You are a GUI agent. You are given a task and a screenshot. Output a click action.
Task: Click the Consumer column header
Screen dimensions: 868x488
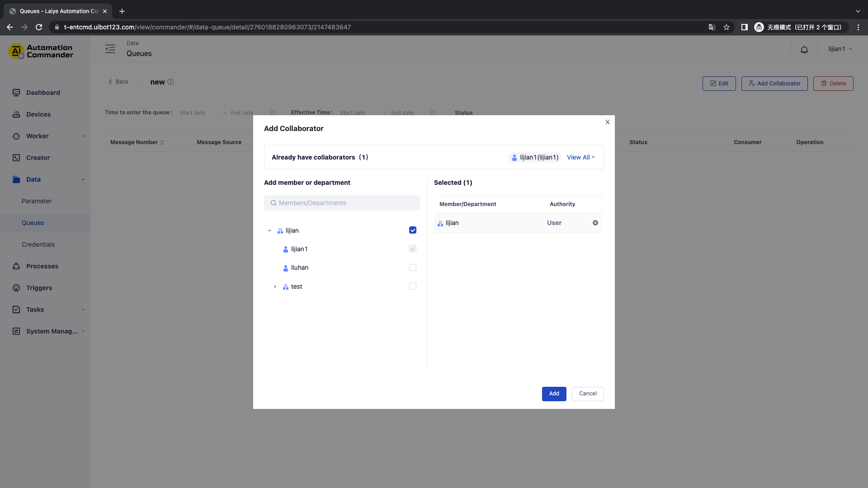tap(748, 142)
